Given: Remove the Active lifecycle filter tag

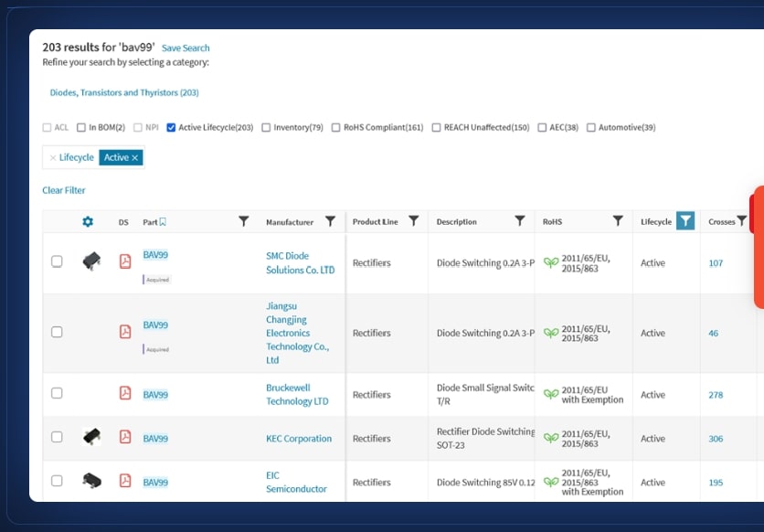Looking at the screenshot, I should [x=135, y=158].
